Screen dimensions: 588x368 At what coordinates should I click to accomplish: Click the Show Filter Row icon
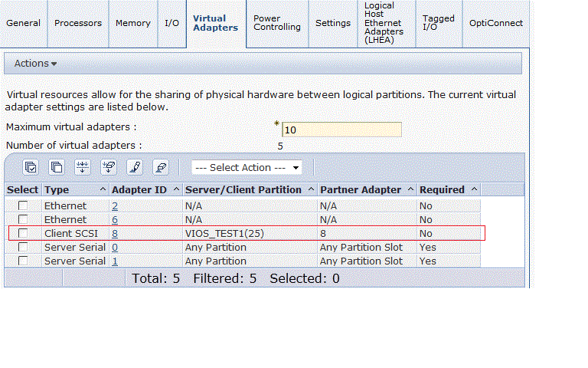click(83, 167)
